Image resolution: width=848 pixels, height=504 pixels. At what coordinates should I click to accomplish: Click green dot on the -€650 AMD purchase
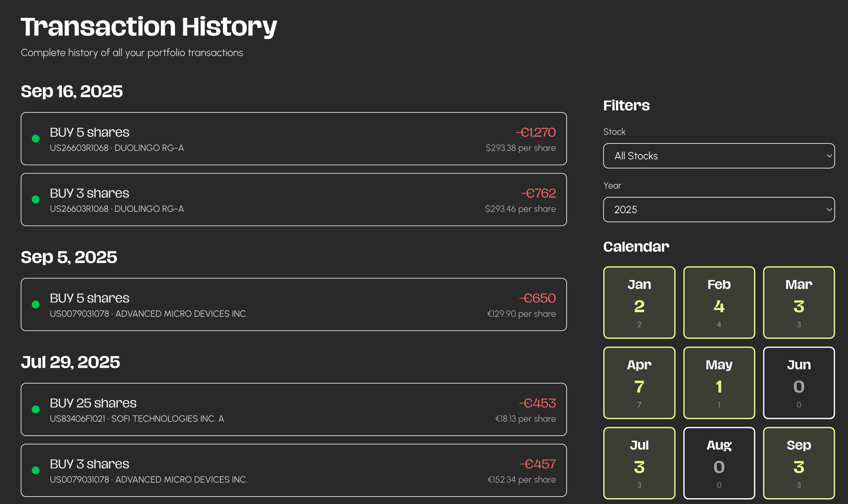tap(36, 305)
